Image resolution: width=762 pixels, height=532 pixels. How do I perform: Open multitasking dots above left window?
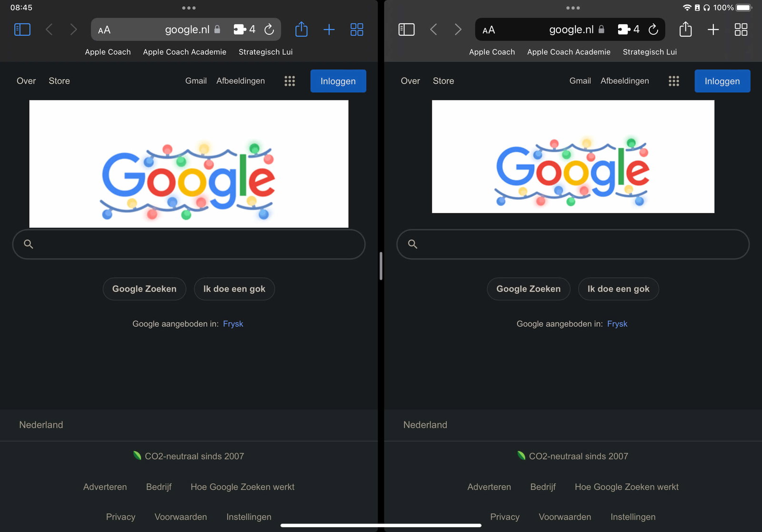tap(189, 8)
